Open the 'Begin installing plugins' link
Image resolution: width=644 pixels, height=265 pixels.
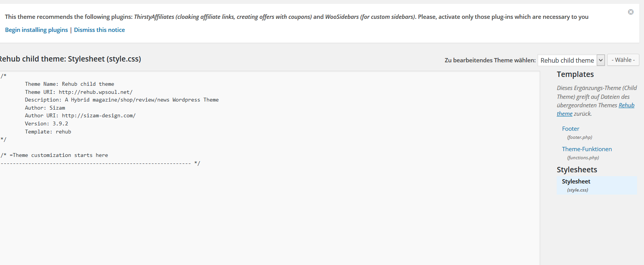point(36,30)
